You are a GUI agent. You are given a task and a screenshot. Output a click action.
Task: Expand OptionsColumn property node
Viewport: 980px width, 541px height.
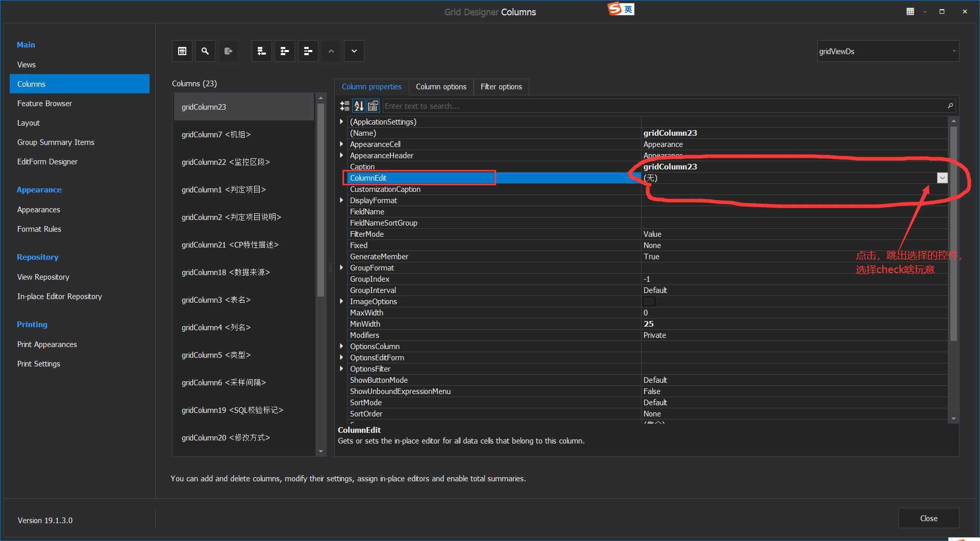click(x=341, y=346)
